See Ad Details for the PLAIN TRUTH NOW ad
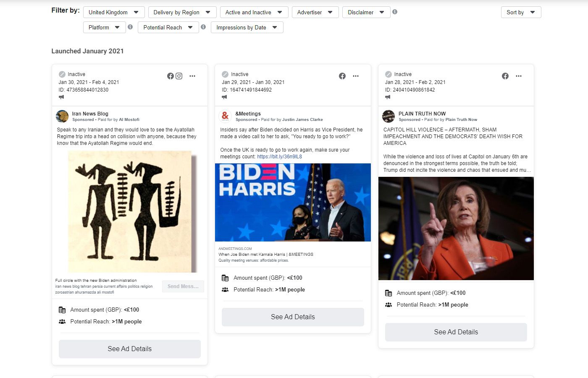Viewport: 588px width, 378px height. [456, 332]
